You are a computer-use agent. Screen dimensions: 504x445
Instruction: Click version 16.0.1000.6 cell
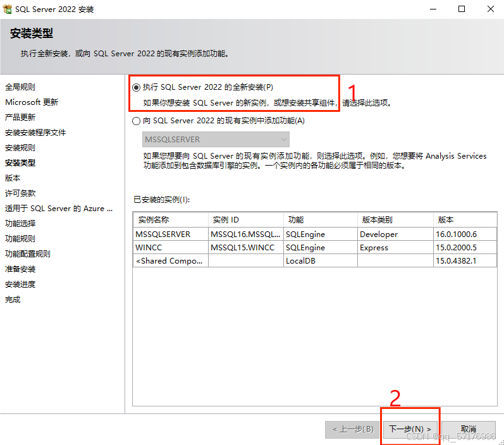click(465, 235)
